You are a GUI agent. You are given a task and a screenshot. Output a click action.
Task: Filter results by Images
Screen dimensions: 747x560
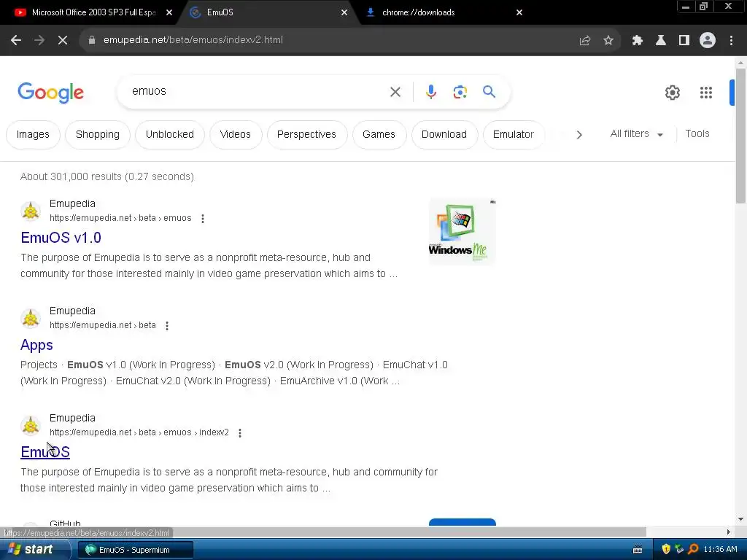[x=33, y=134]
